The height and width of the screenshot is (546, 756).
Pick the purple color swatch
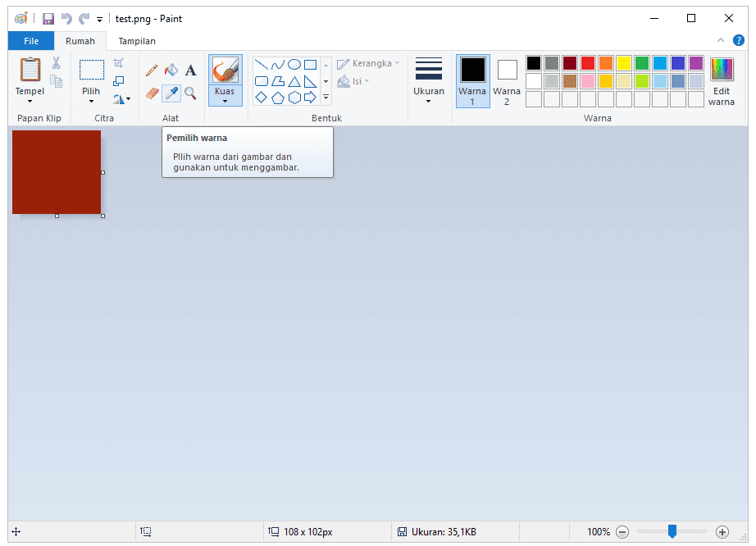pos(695,63)
